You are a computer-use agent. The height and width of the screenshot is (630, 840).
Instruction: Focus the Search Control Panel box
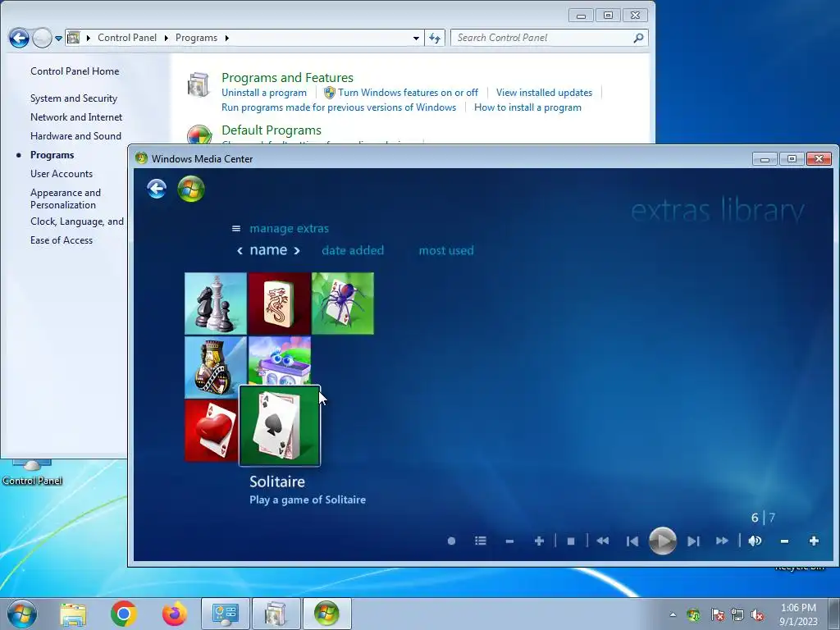(550, 38)
